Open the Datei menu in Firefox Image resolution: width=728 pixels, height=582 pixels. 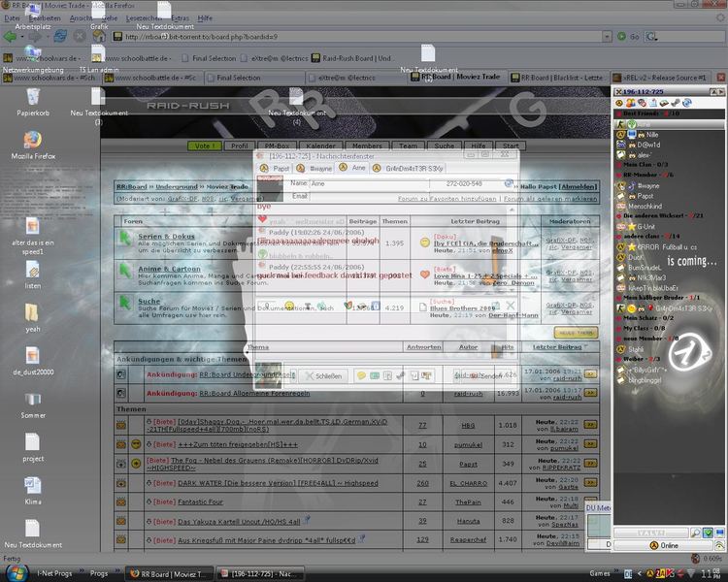click(x=12, y=18)
